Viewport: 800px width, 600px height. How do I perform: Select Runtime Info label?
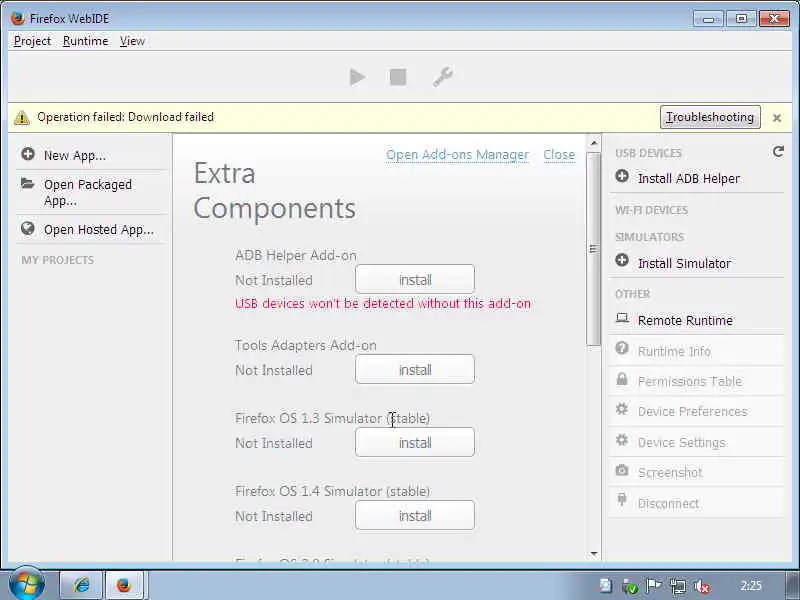(x=674, y=351)
